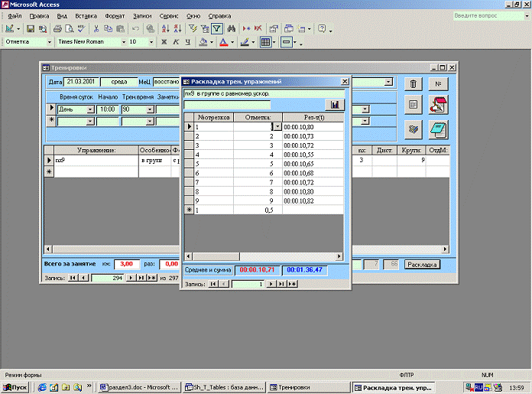Pick font color with red A swatch
Image resolution: width=532 pixels, height=394 pixels.
point(222,42)
